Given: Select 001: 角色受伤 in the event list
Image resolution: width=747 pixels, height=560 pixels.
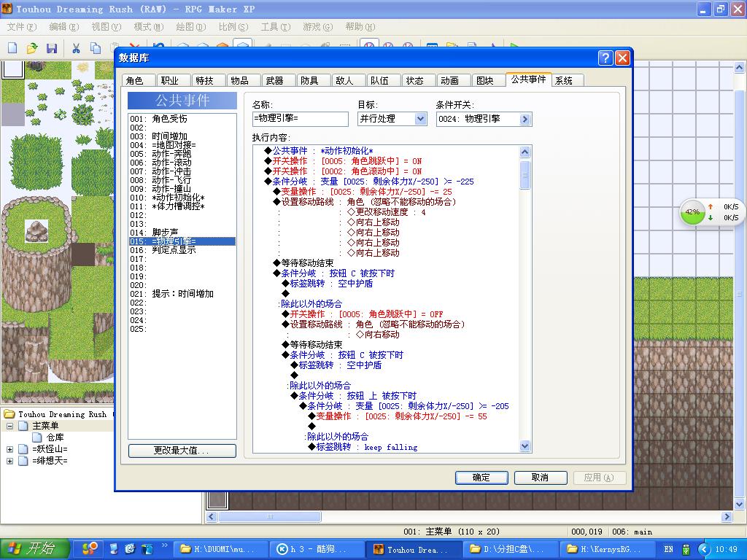Looking at the screenshot, I should tap(182, 119).
